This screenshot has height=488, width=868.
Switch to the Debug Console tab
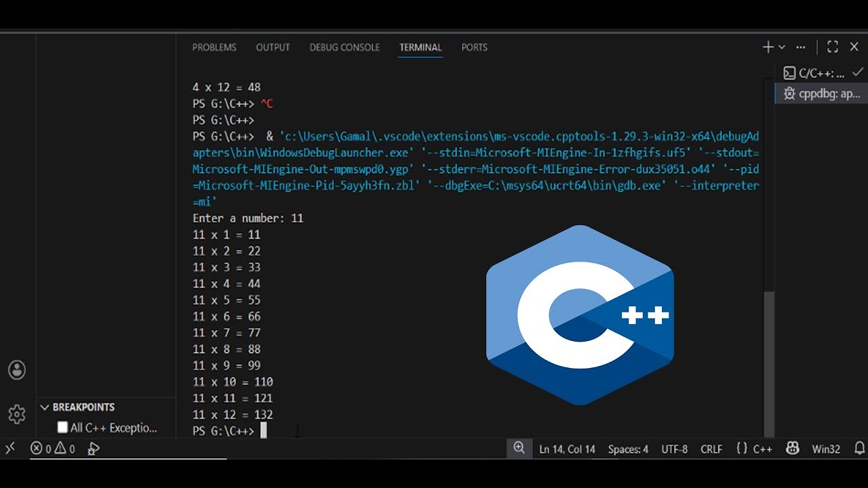[x=344, y=47]
